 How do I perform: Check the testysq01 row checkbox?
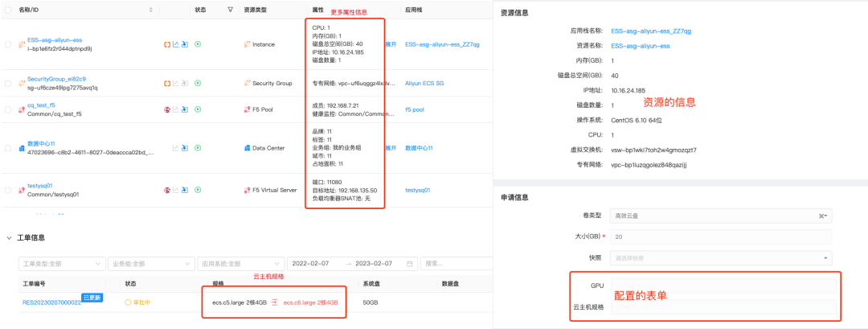click(x=8, y=190)
